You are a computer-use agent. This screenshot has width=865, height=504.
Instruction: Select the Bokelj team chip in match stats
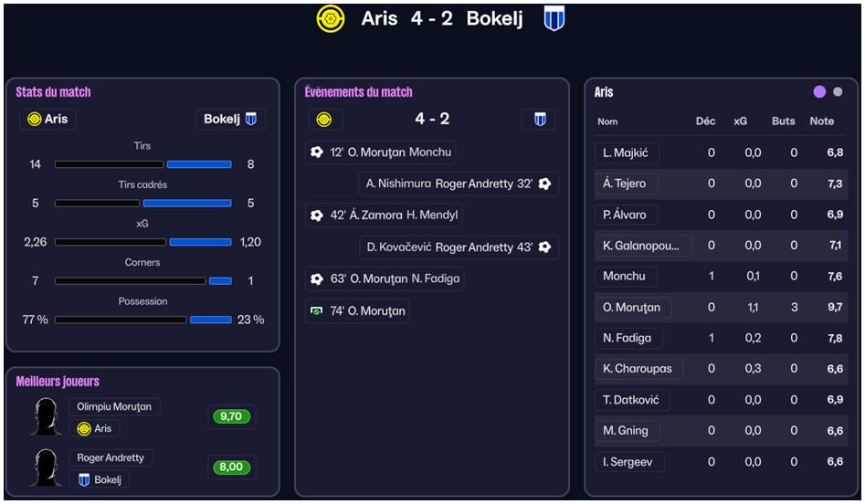230,120
